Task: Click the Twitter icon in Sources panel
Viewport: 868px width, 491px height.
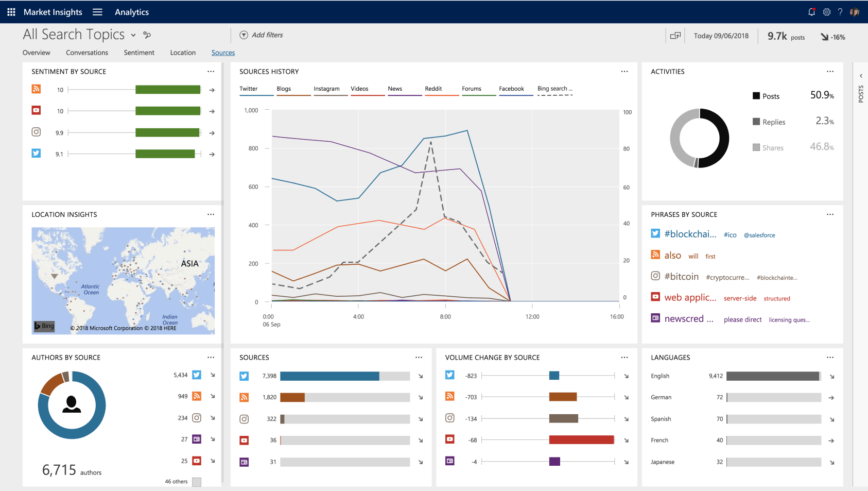Action: pos(244,376)
